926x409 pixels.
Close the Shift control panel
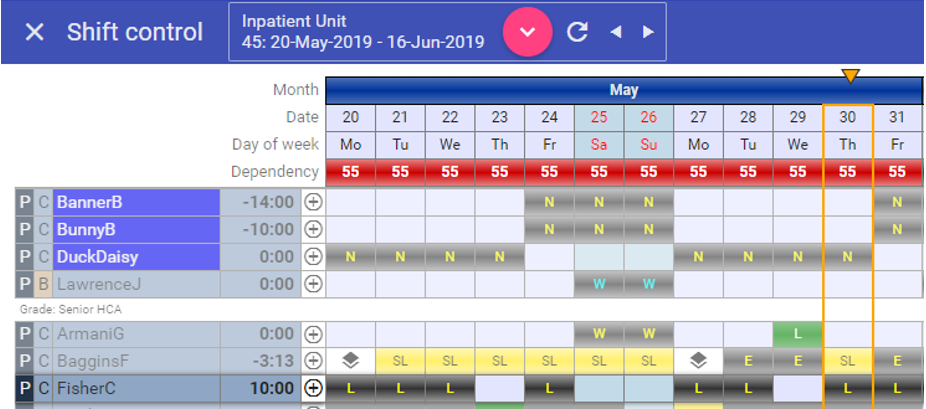tap(35, 32)
